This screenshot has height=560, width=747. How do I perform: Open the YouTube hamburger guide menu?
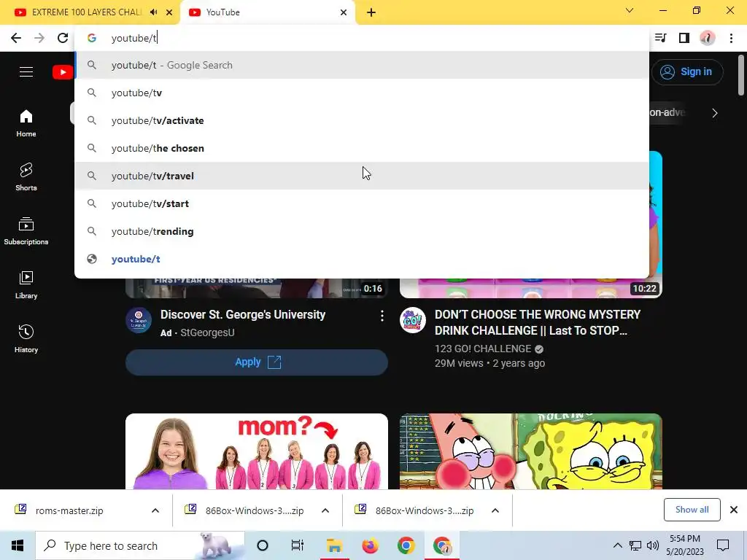(x=26, y=72)
